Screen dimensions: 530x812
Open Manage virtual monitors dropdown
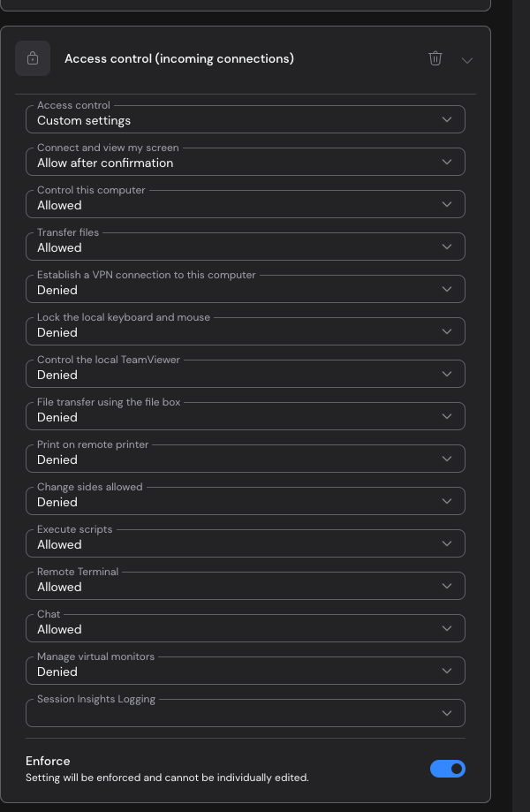246,672
